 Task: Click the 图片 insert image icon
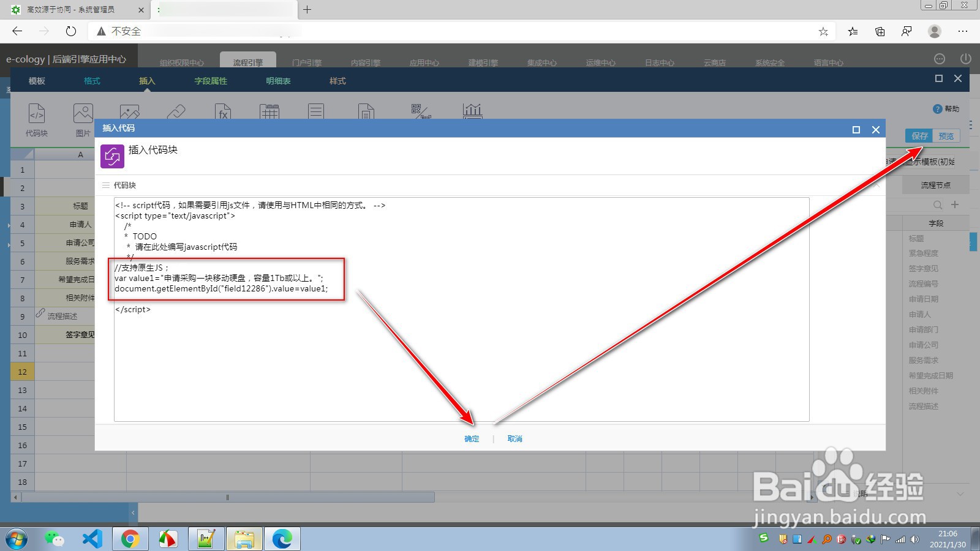pos(83,114)
